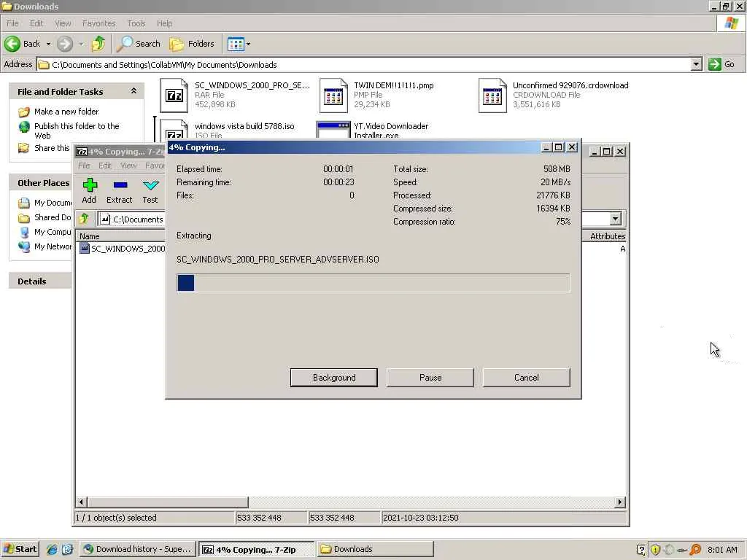Switch to Download history taskbar button
The image size is (747, 560).
click(x=137, y=549)
